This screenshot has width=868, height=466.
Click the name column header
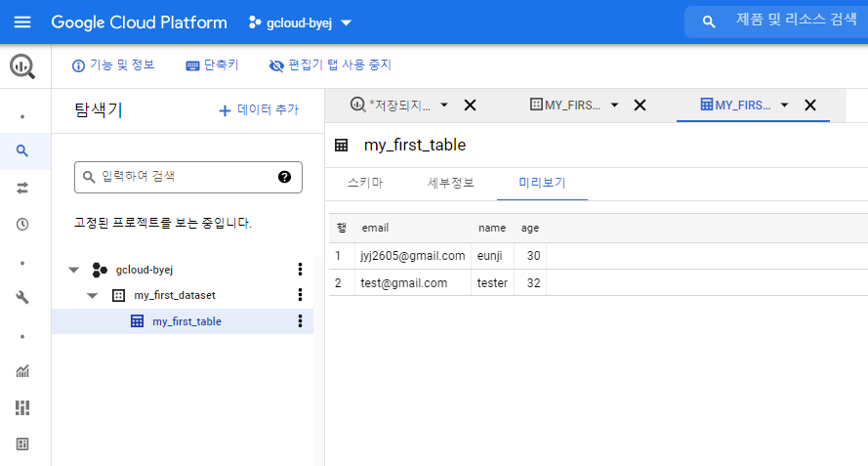tap(492, 228)
